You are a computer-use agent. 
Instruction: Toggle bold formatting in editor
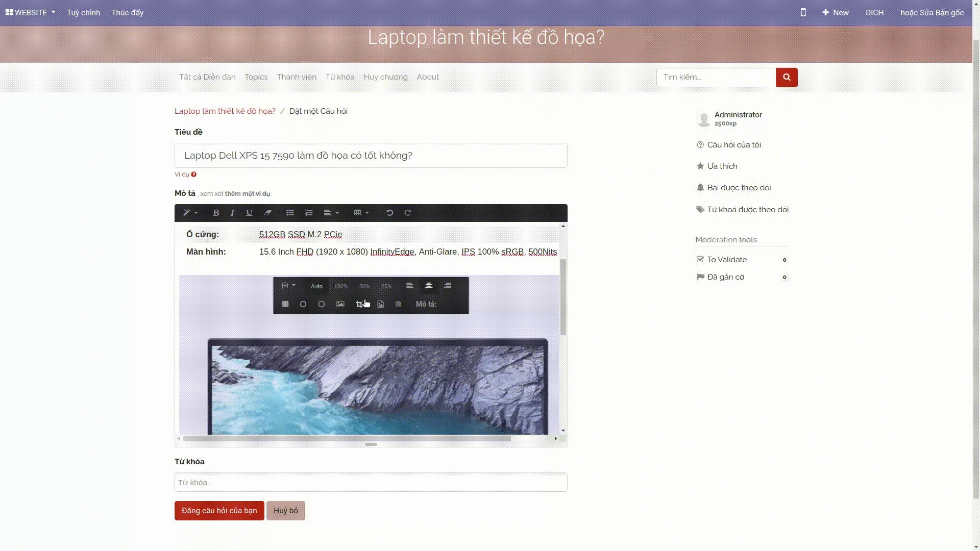216,213
